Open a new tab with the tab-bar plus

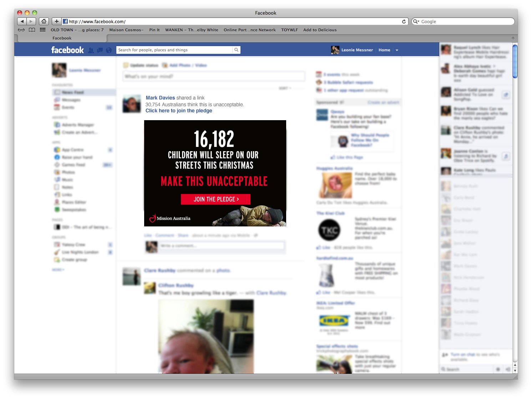tap(513, 38)
